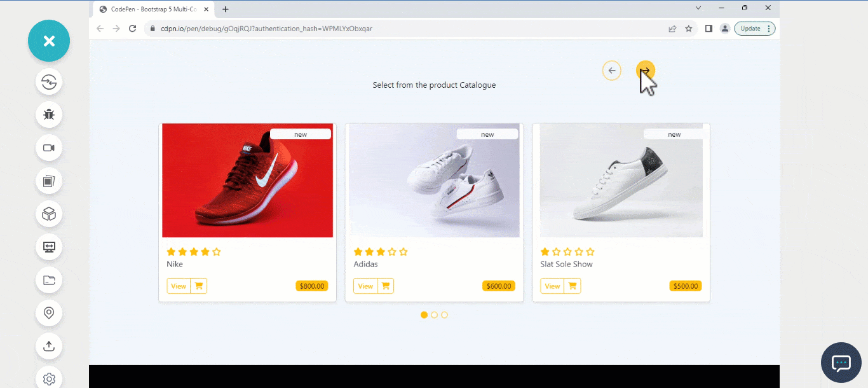Click View on the Nike product card
The width and height of the screenshot is (868, 388).
pyautogui.click(x=178, y=286)
